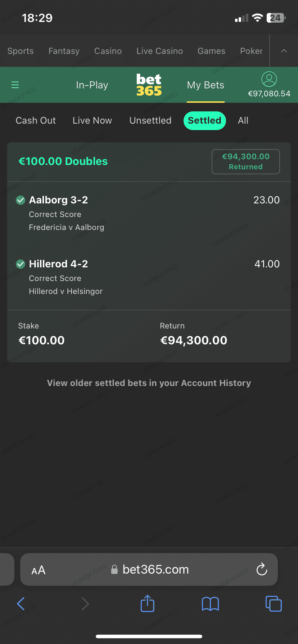Tap the Safari share icon

coord(148,603)
